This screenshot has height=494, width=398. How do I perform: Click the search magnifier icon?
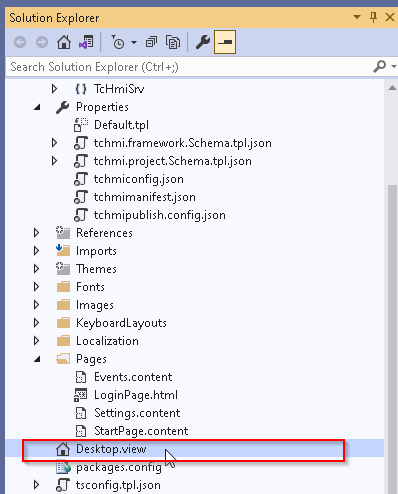click(380, 67)
